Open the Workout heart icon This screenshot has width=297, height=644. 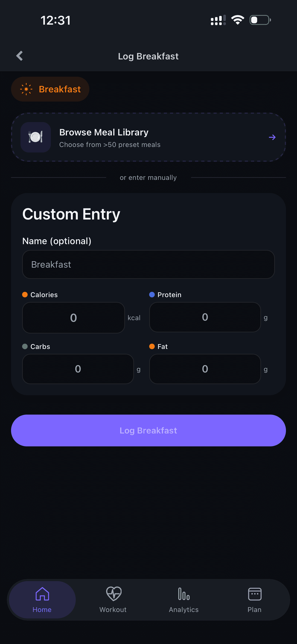click(114, 594)
